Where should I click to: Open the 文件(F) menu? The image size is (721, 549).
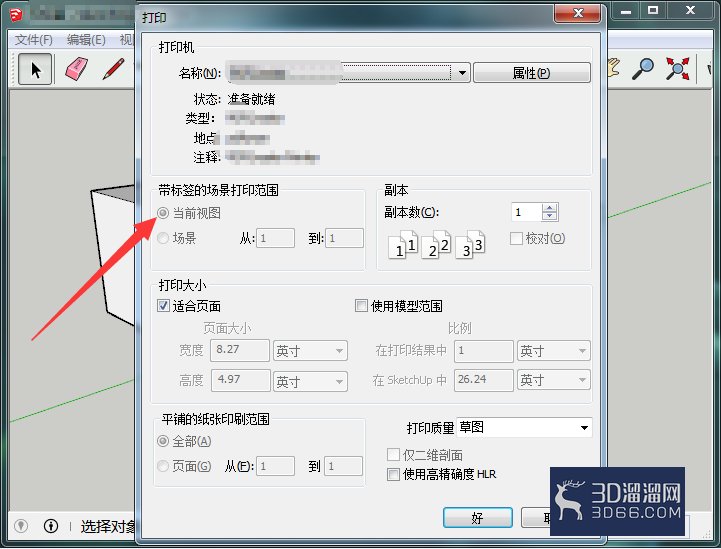[x=34, y=40]
